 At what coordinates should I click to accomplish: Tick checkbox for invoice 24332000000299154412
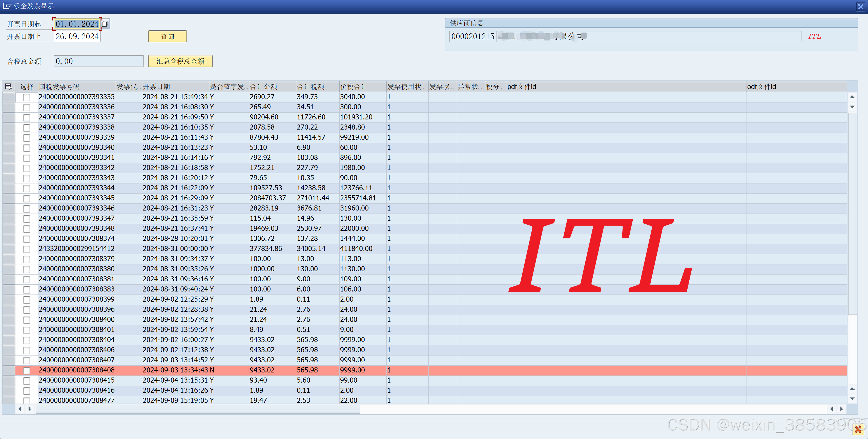27,249
